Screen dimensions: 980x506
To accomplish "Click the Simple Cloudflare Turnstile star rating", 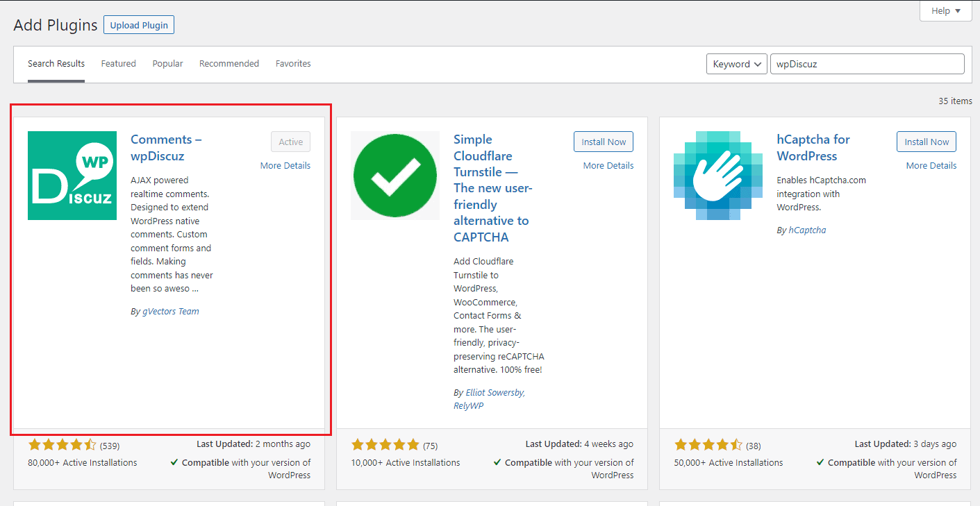I will (385, 445).
